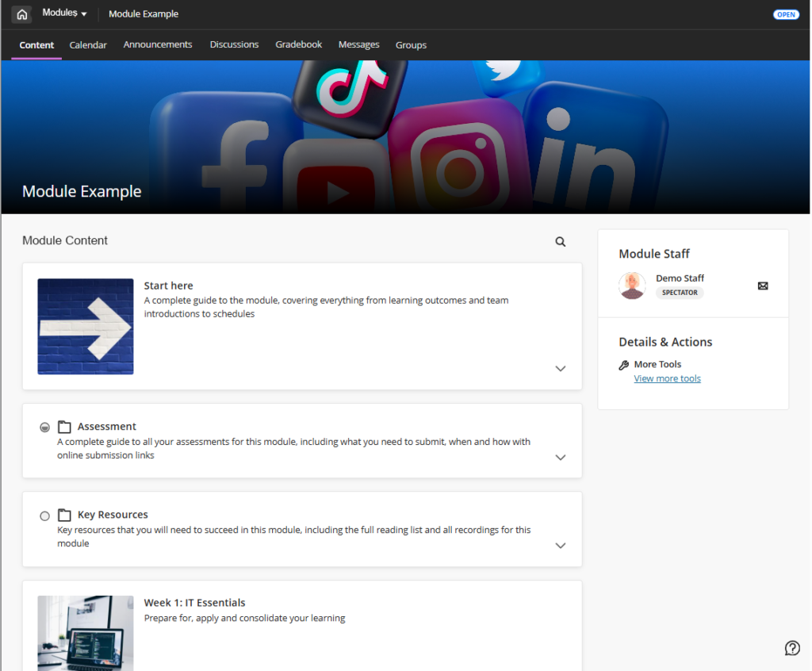Click the OPEN status badge
The width and height of the screenshot is (812, 671).
(x=786, y=14)
